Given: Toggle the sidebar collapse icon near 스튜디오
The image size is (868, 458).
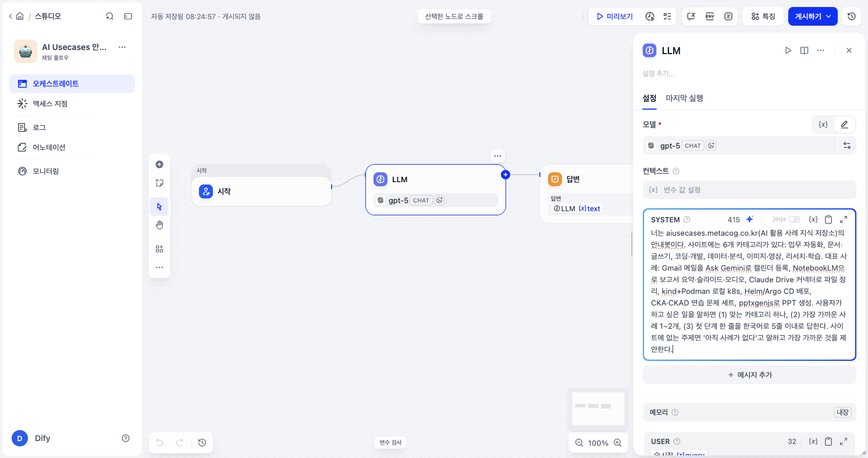Looking at the screenshot, I should click(128, 16).
